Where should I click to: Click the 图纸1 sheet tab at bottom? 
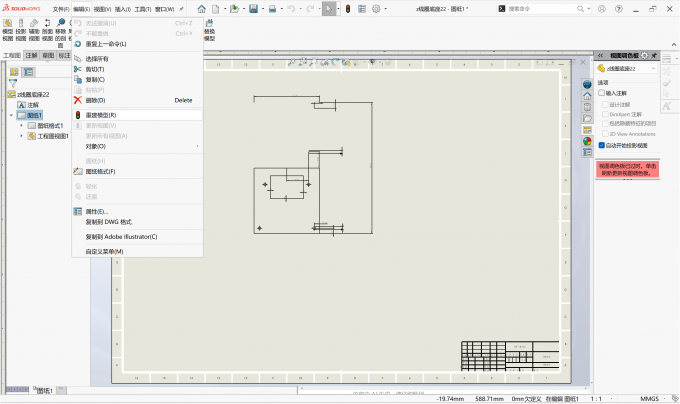(x=44, y=390)
